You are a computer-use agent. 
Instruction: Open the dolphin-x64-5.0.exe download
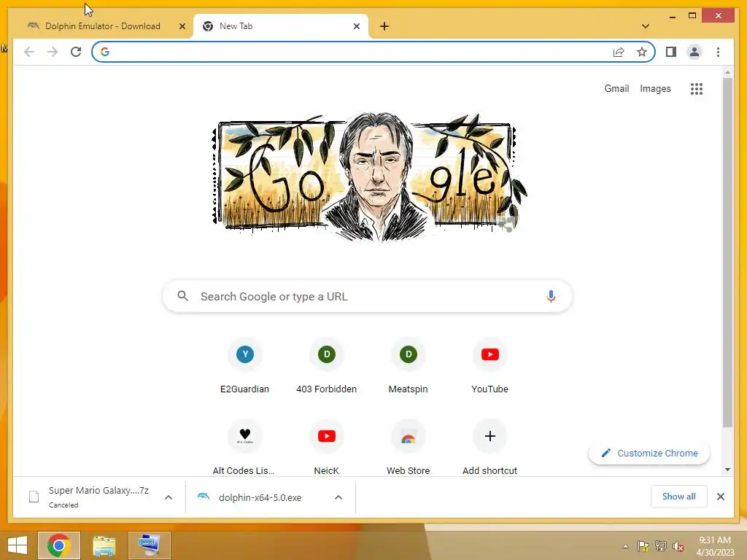260,497
